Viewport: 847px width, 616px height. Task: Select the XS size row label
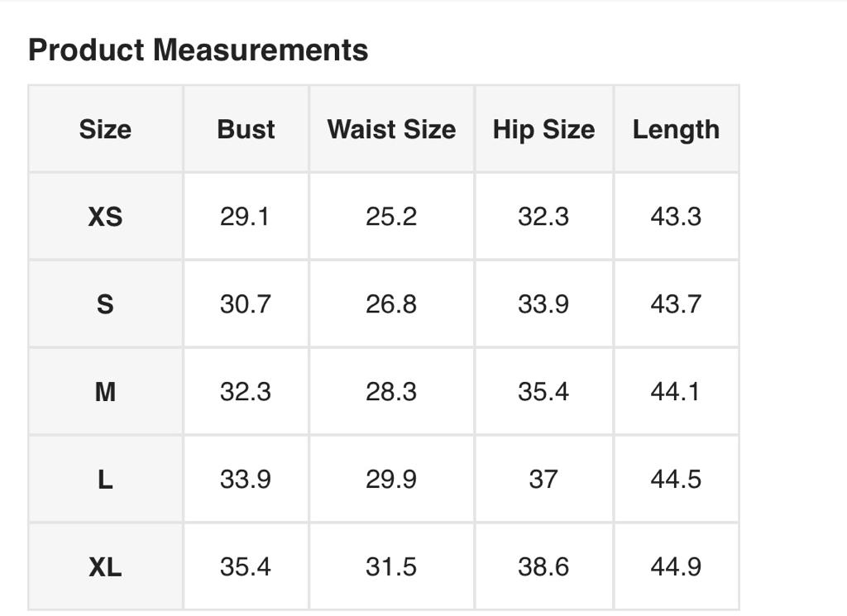105,217
